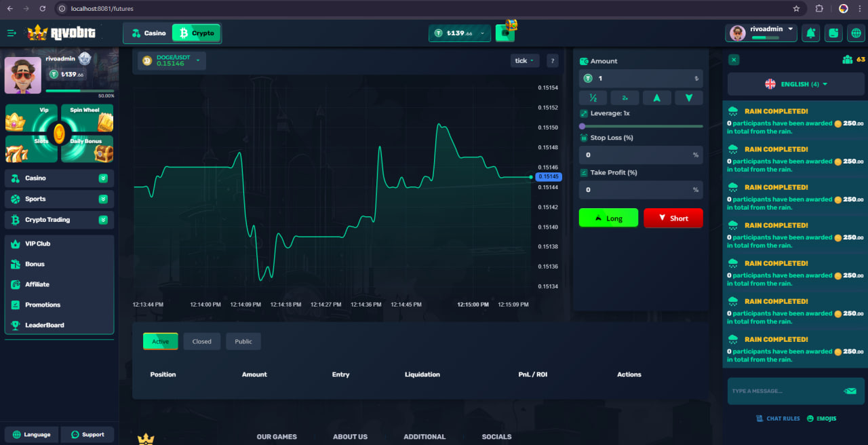
Task: Click the hamburger menu icon beside logo
Action: pos(12,33)
